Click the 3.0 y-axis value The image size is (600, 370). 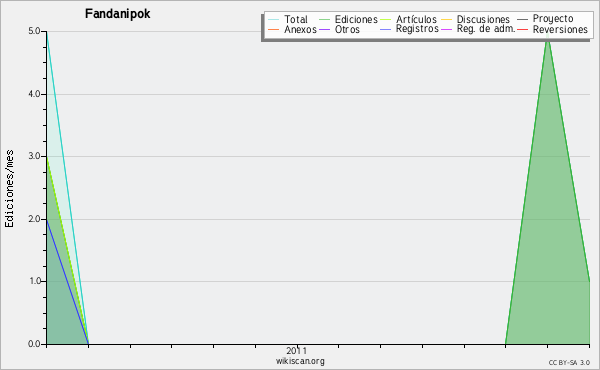tap(34, 156)
